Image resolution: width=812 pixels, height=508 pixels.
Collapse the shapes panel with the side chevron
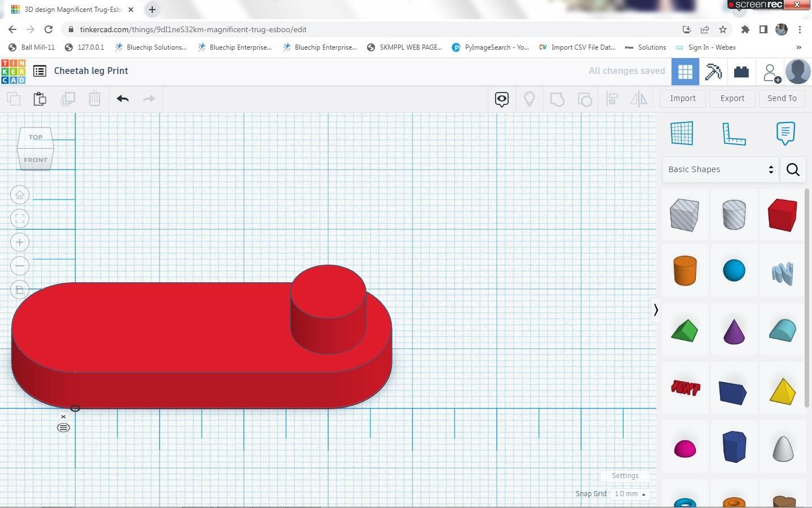pyautogui.click(x=656, y=309)
